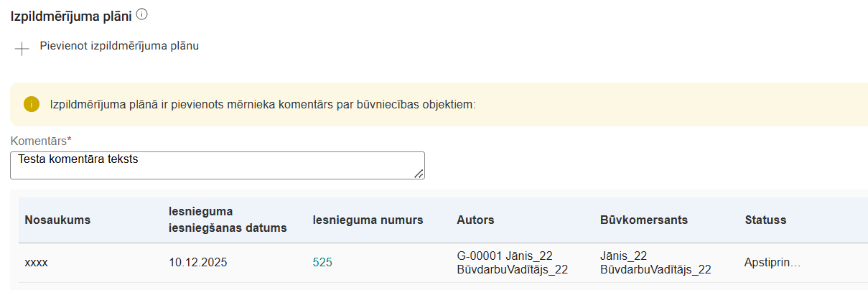Click the Būvkomersants column header
868x290 pixels.
(x=644, y=220)
